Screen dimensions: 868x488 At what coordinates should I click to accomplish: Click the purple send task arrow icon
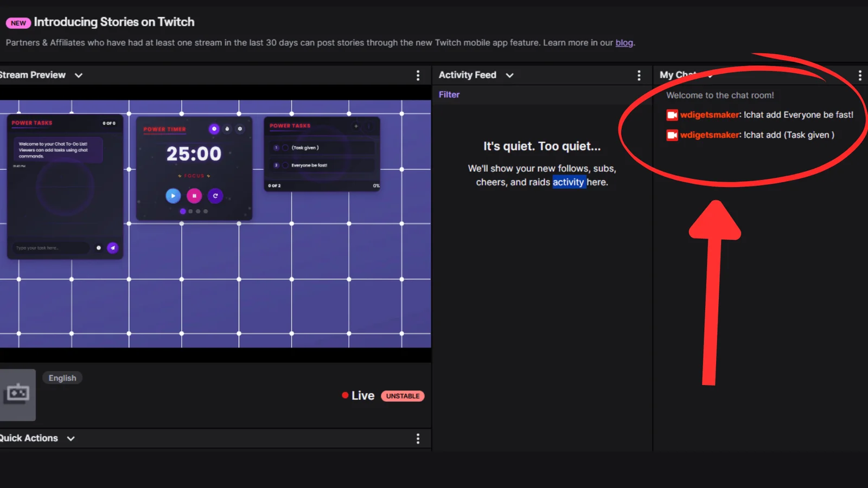click(113, 248)
